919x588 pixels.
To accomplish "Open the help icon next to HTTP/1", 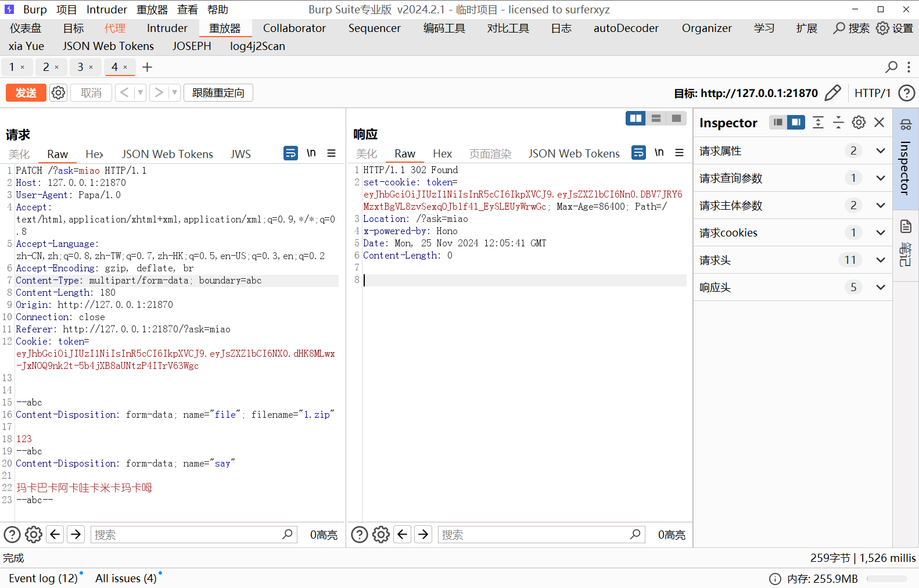I will [x=906, y=93].
